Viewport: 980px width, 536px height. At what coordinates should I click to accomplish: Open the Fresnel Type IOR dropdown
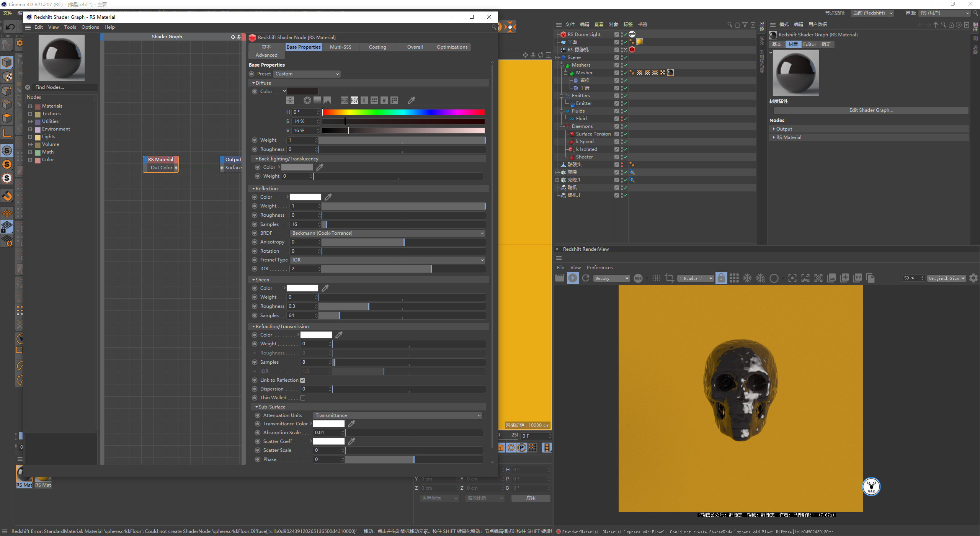point(387,260)
